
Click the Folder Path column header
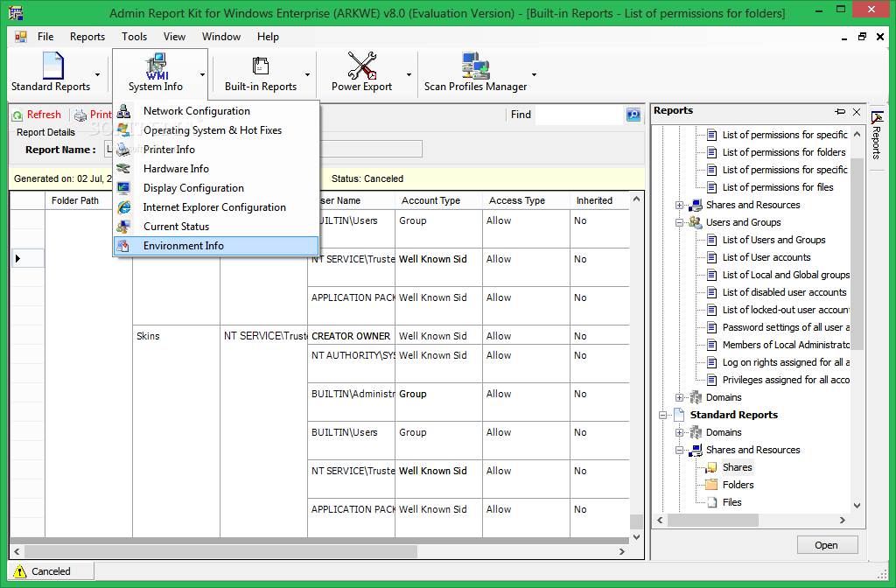pos(88,200)
